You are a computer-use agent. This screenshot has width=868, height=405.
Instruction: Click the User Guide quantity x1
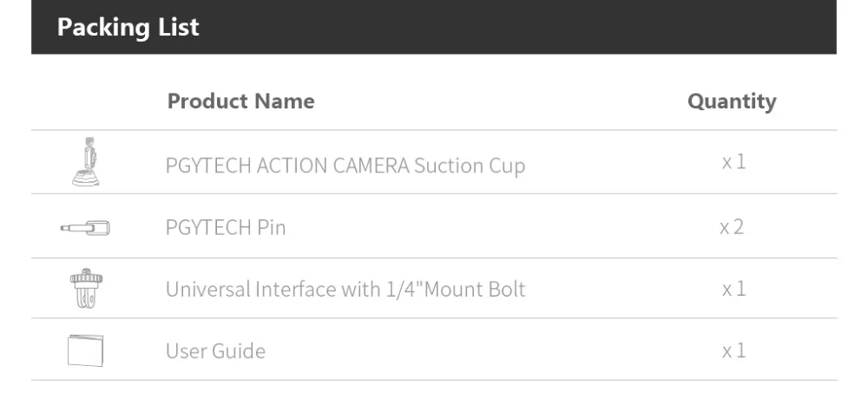coord(733,350)
